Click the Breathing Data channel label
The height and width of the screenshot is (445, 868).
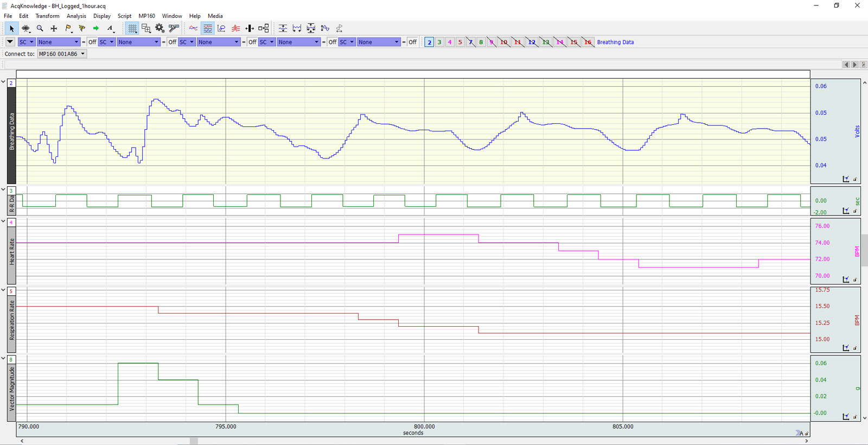pyautogui.click(x=11, y=131)
